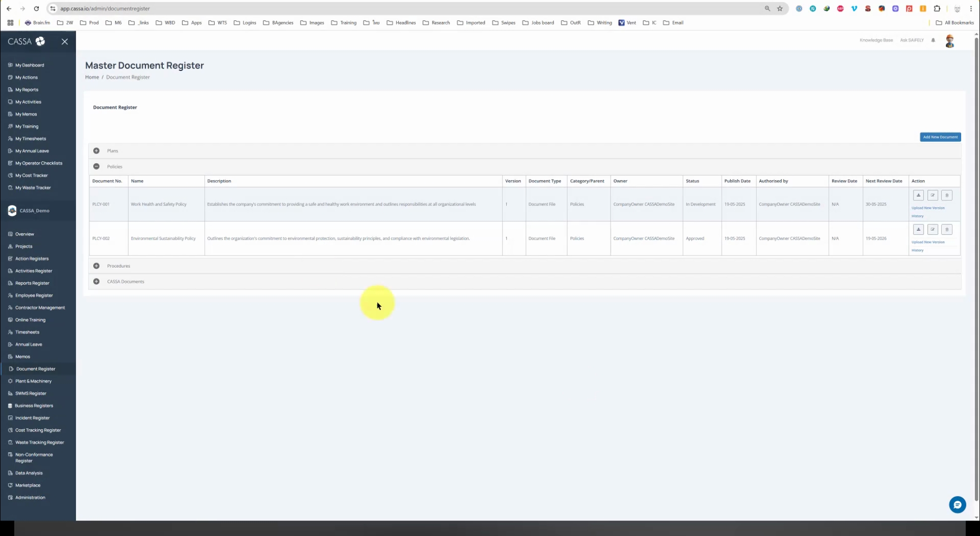Open Plant & Machinery in the sidebar
The image size is (980, 536).
pyautogui.click(x=33, y=381)
